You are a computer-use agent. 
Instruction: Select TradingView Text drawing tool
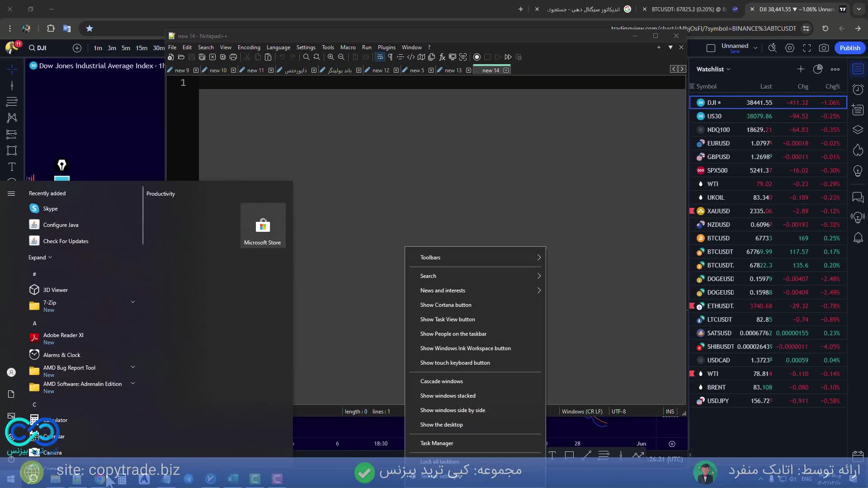[12, 167]
